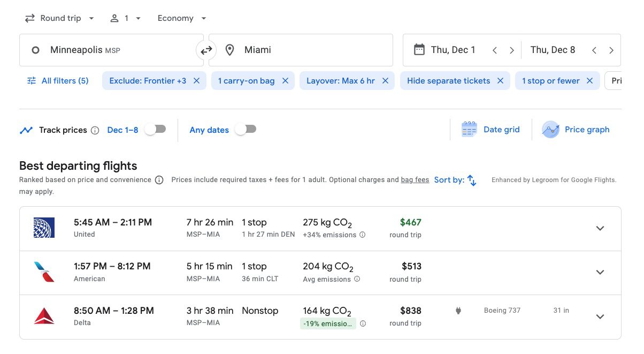This screenshot has height=354, width=644.
Task: Click the legroom seat icon on Delta flight
Action: (458, 311)
